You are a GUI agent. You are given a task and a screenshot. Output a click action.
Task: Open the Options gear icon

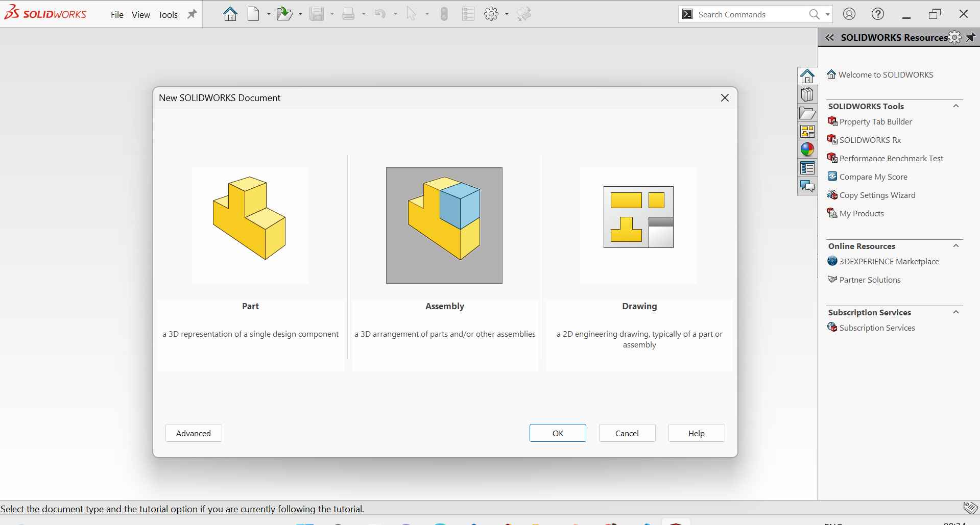click(x=491, y=14)
